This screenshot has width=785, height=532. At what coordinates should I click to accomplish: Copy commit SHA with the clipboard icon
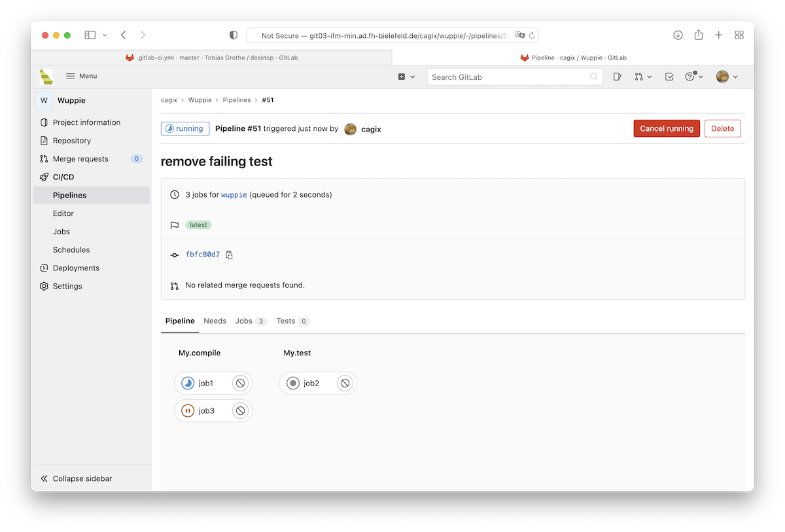(x=229, y=255)
